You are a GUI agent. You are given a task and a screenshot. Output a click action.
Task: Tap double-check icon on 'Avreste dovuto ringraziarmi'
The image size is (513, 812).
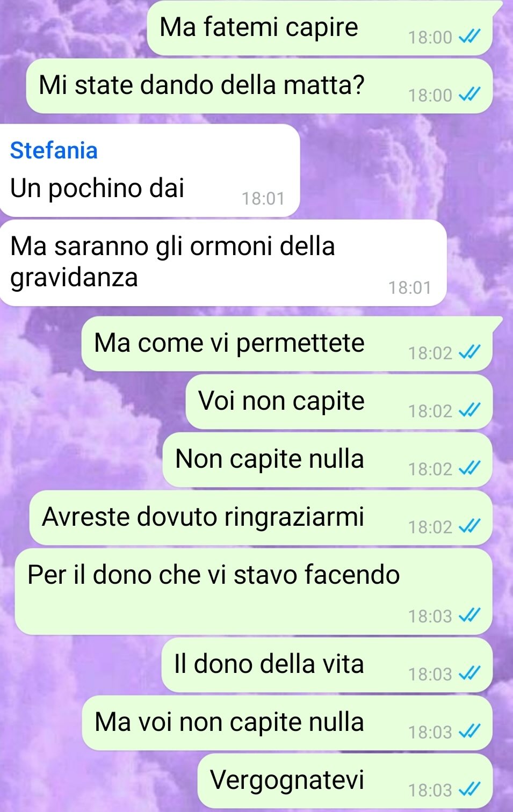469,526
